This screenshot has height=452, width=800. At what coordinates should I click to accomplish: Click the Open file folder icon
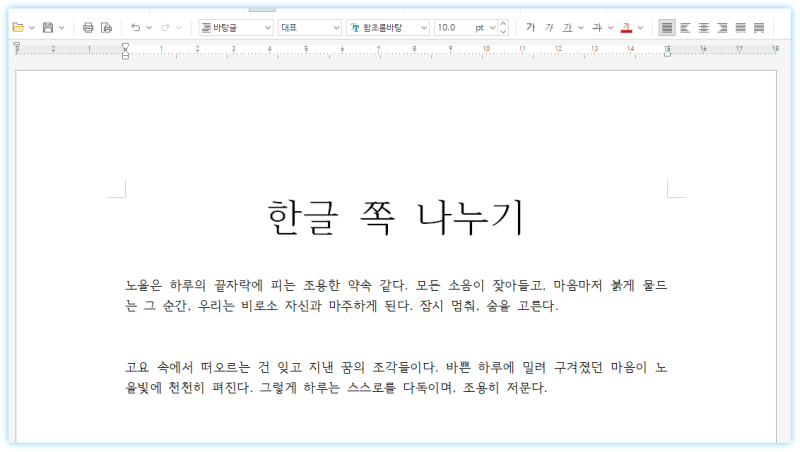point(17,27)
